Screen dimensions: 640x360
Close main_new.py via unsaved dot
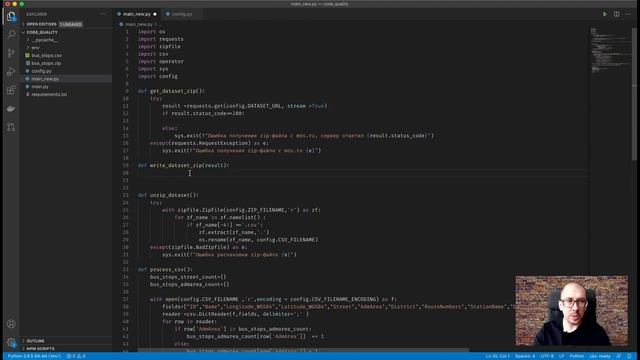coord(155,14)
